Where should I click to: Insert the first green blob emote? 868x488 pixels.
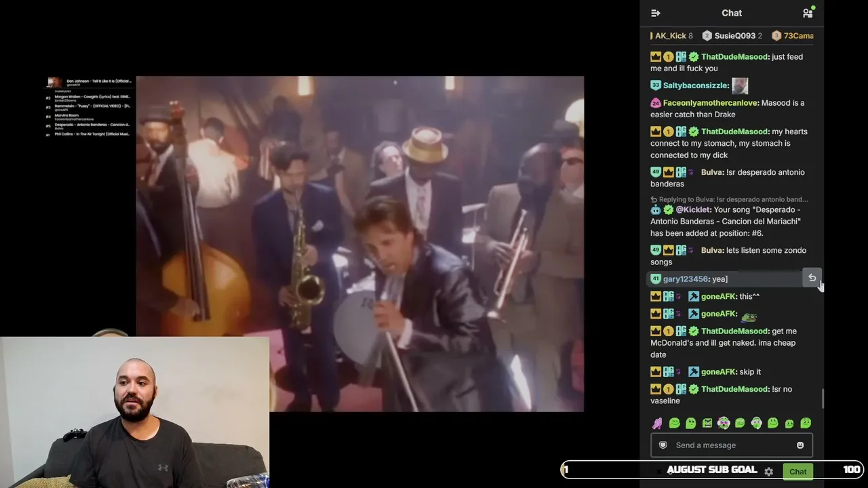(674, 424)
